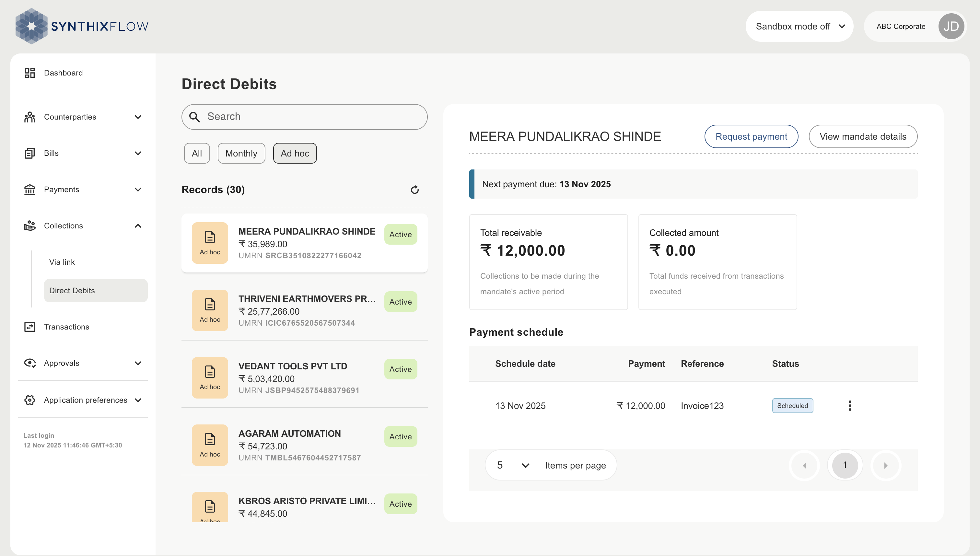Click UMRN SRCB3510822277166042

(x=300, y=255)
